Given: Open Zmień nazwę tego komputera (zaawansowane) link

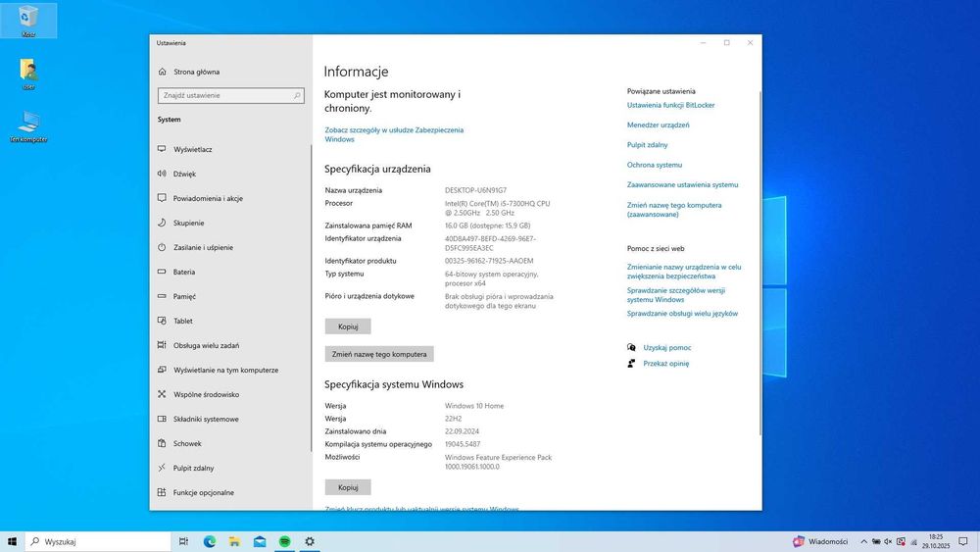Looking at the screenshot, I should (674, 210).
